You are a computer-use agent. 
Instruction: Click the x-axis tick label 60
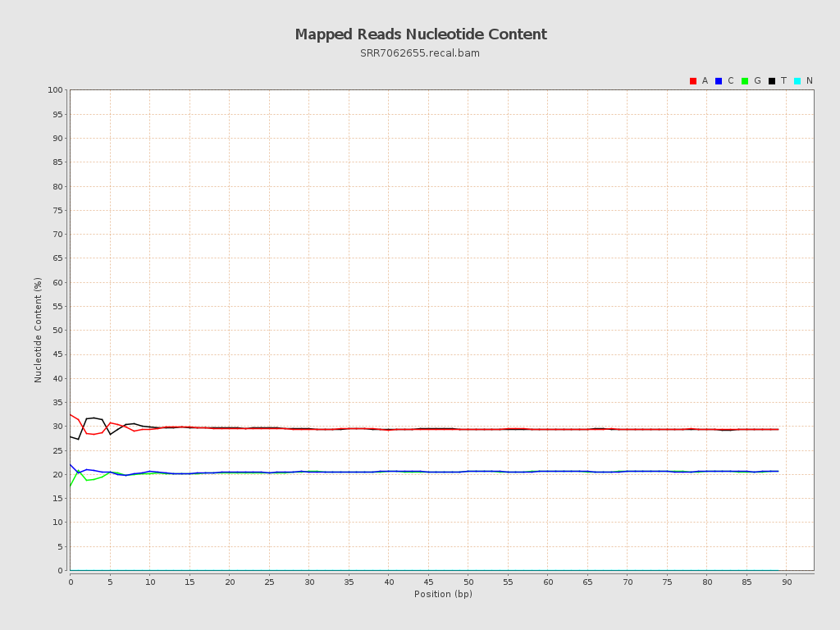point(548,582)
